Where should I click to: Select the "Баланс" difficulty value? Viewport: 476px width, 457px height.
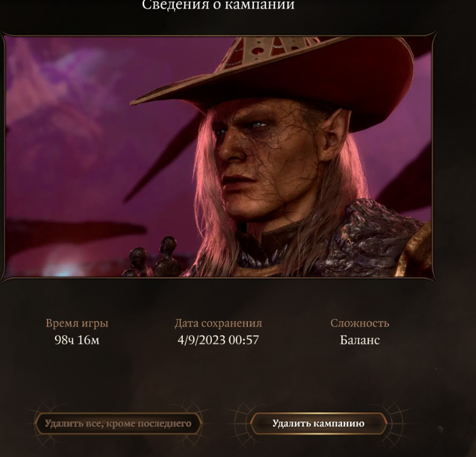[x=360, y=340]
